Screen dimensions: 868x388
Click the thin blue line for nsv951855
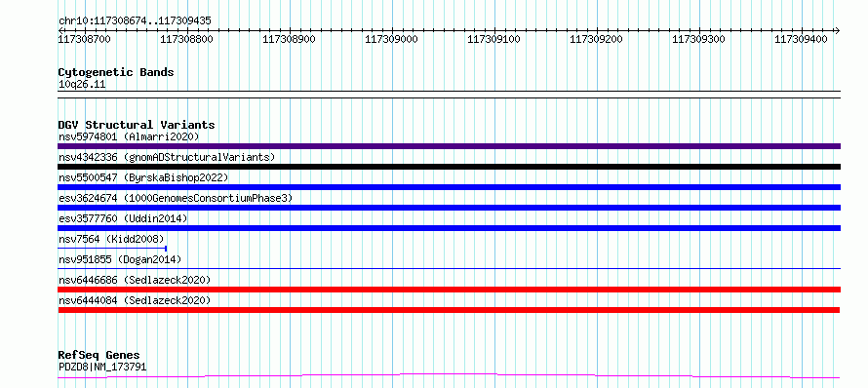[x=449, y=268]
